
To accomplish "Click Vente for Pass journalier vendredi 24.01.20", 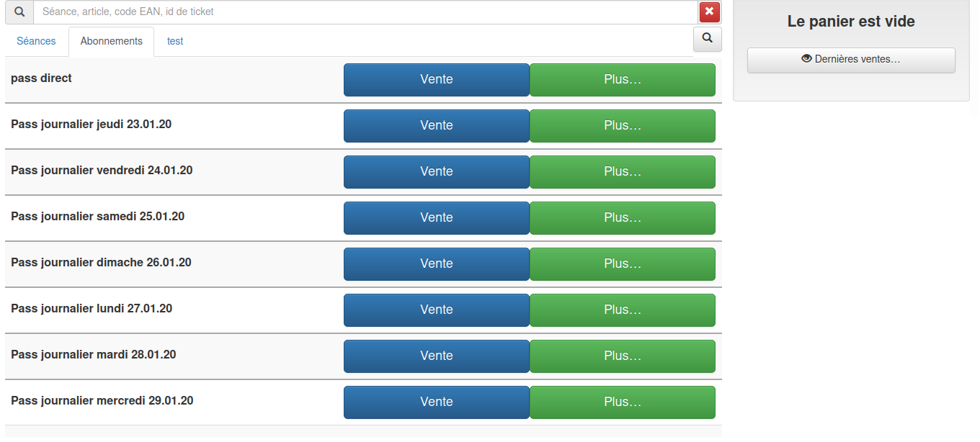I will pos(437,172).
